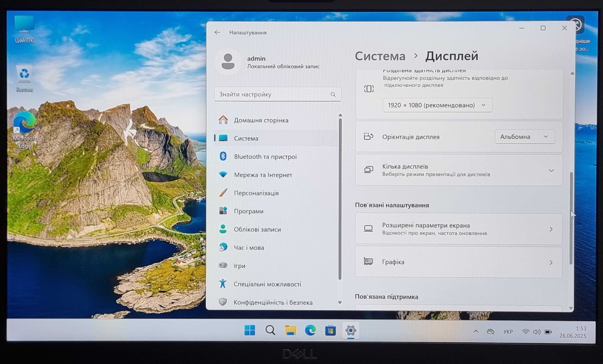Click chevron on Графіка row
The height and width of the screenshot is (364, 603).
pyautogui.click(x=551, y=263)
